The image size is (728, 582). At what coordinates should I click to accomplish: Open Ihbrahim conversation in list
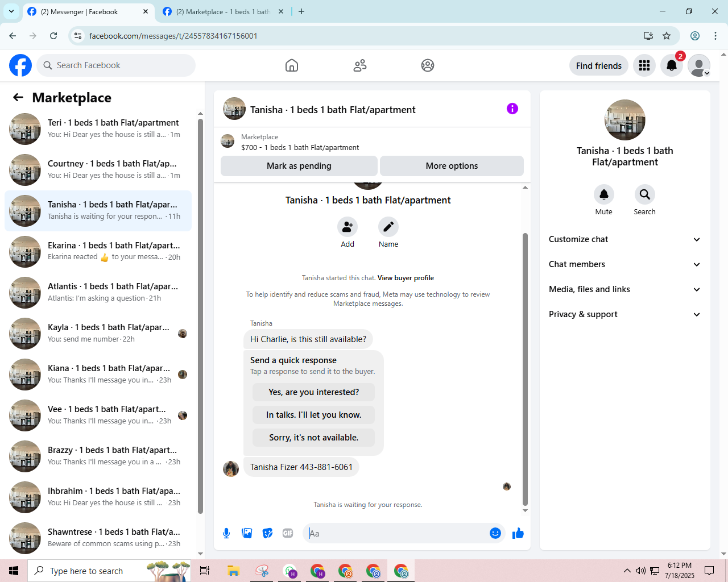[98, 497]
